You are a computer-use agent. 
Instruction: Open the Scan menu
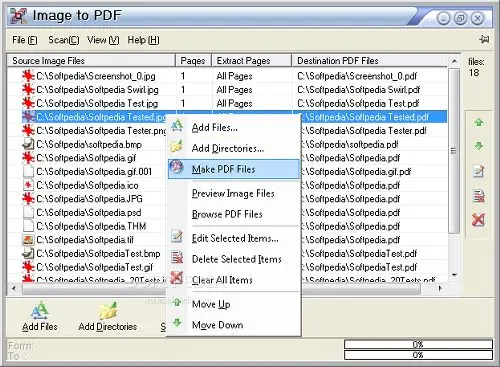pyautogui.click(x=64, y=40)
